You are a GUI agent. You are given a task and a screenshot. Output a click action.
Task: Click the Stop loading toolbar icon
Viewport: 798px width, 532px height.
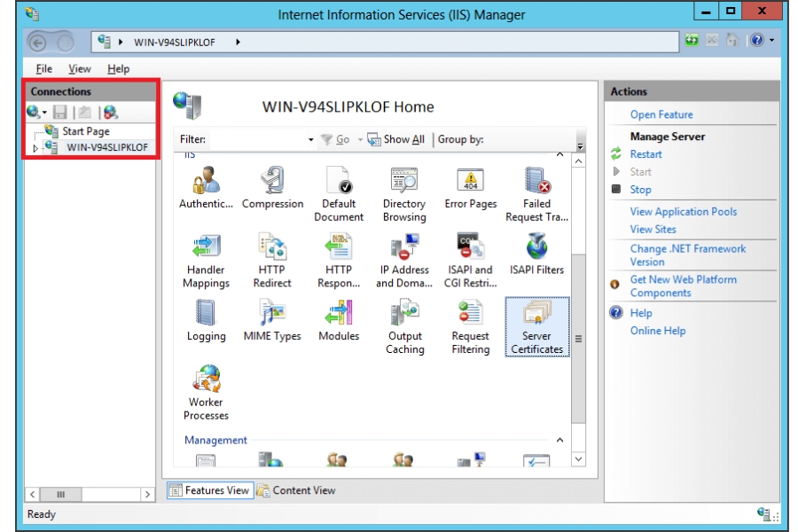pyautogui.click(x=712, y=40)
